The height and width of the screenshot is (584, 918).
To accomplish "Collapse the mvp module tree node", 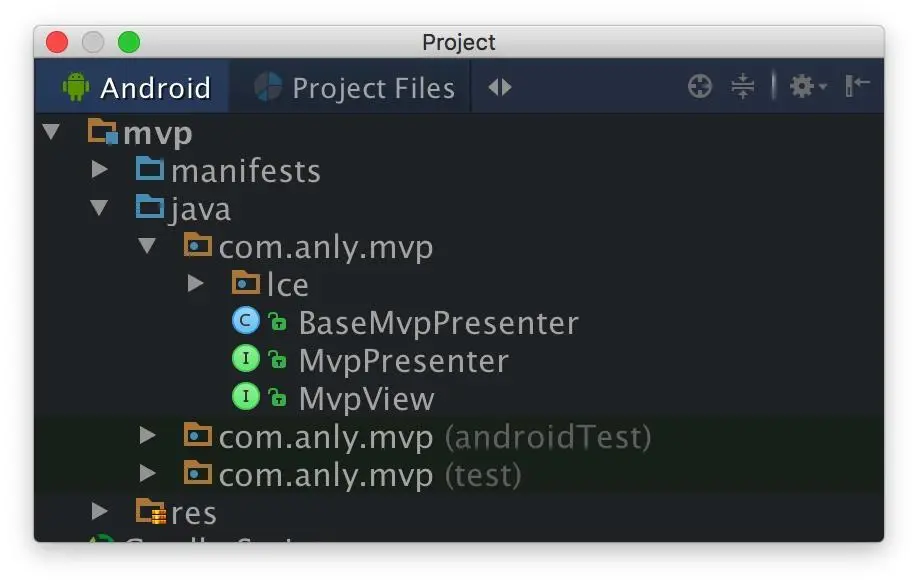I will tap(52, 132).
